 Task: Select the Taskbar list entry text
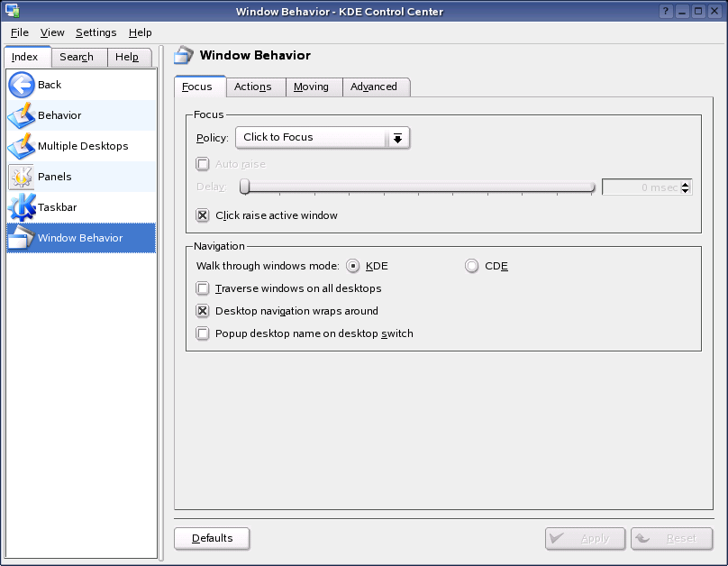pos(57,207)
